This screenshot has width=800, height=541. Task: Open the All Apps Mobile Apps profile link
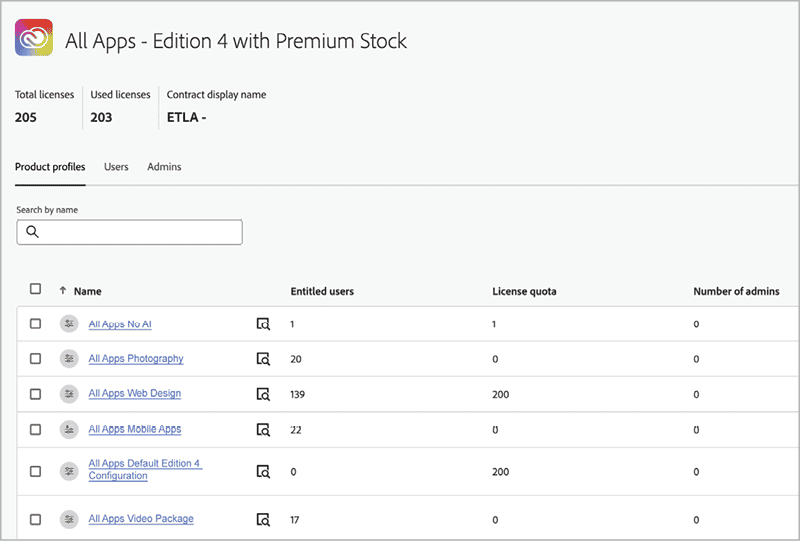(x=135, y=429)
